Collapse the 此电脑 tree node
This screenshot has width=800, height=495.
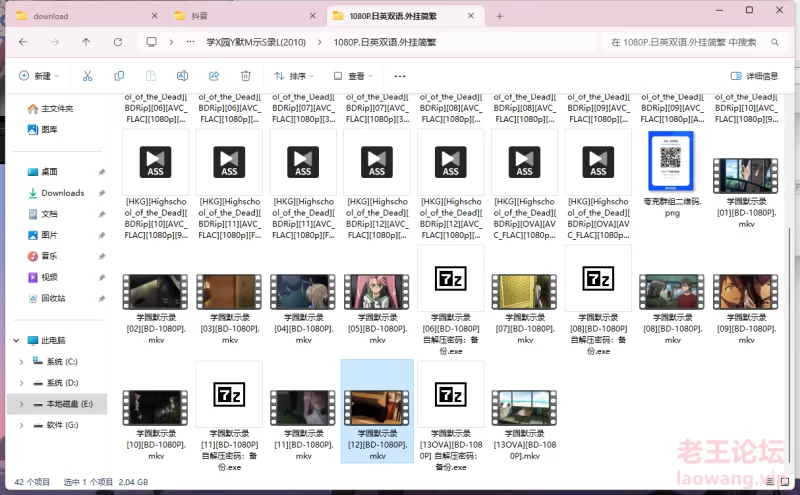coord(16,340)
